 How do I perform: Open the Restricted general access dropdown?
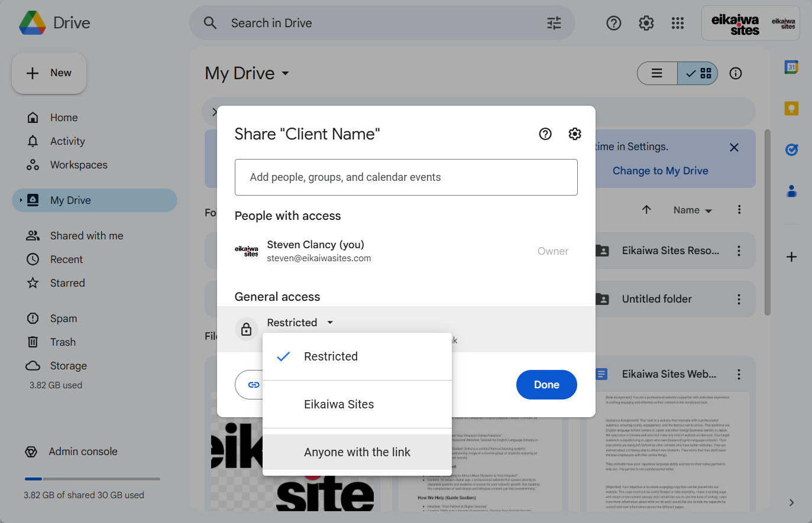[300, 323]
